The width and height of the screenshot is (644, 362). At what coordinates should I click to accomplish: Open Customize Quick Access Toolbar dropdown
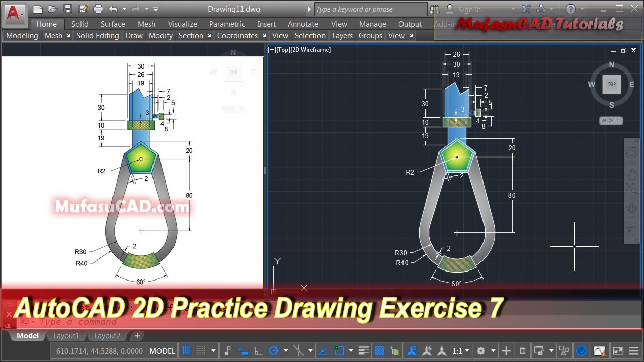[156, 9]
